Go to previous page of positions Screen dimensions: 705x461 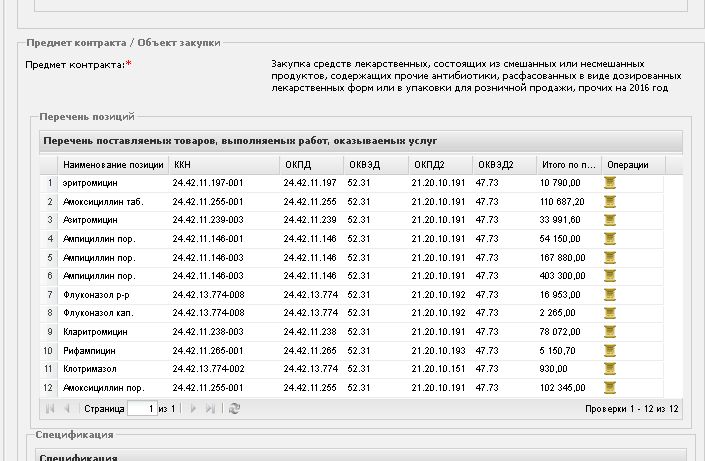point(67,409)
